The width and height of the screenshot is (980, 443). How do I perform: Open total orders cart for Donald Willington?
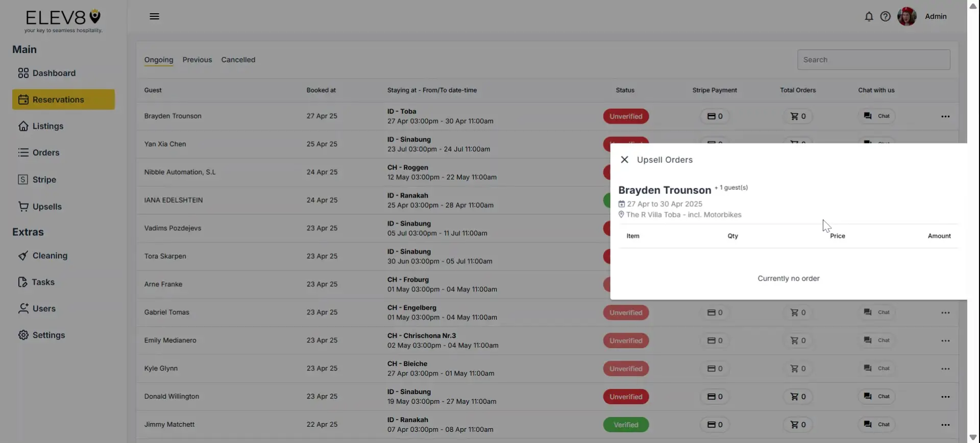click(x=798, y=397)
